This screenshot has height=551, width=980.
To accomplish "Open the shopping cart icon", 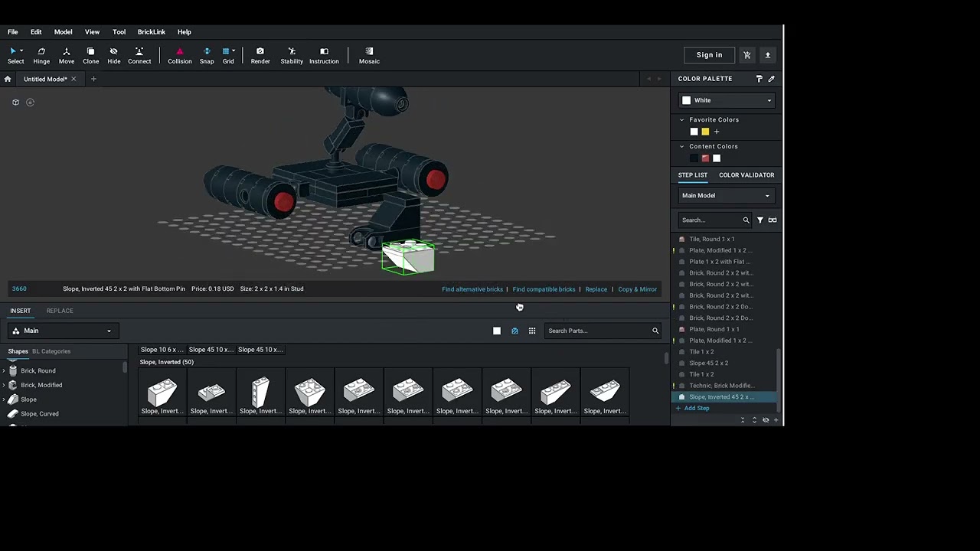I will tap(747, 55).
